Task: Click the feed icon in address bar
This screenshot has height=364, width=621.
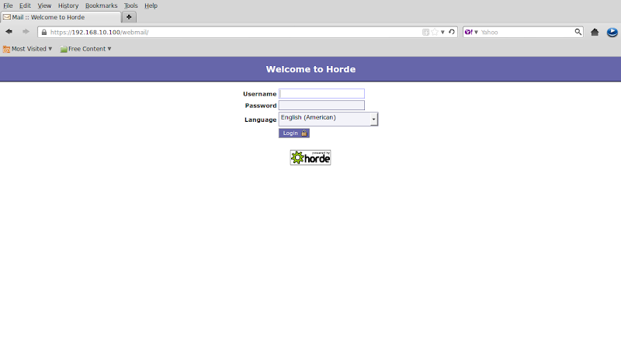Action: click(x=425, y=32)
